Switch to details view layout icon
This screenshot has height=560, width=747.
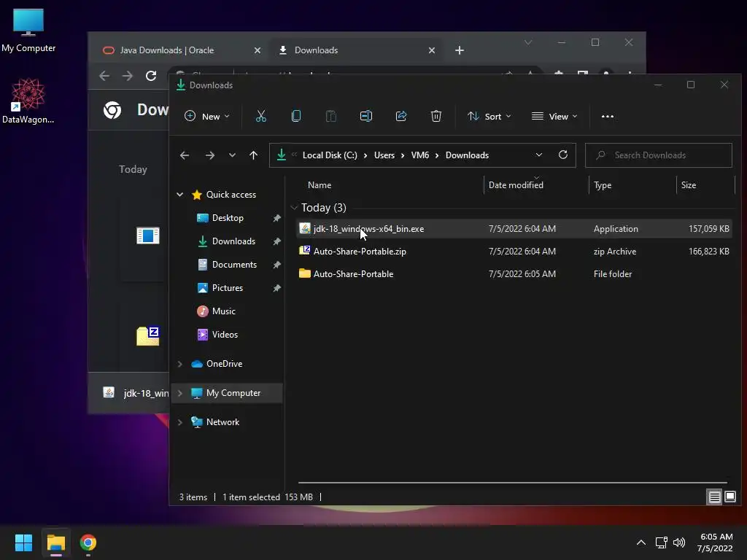point(715,497)
